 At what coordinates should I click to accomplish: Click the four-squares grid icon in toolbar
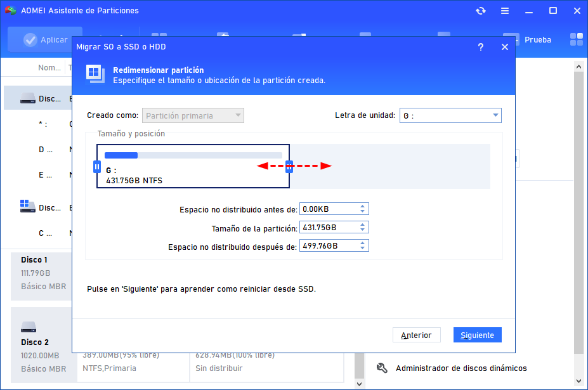click(x=576, y=40)
